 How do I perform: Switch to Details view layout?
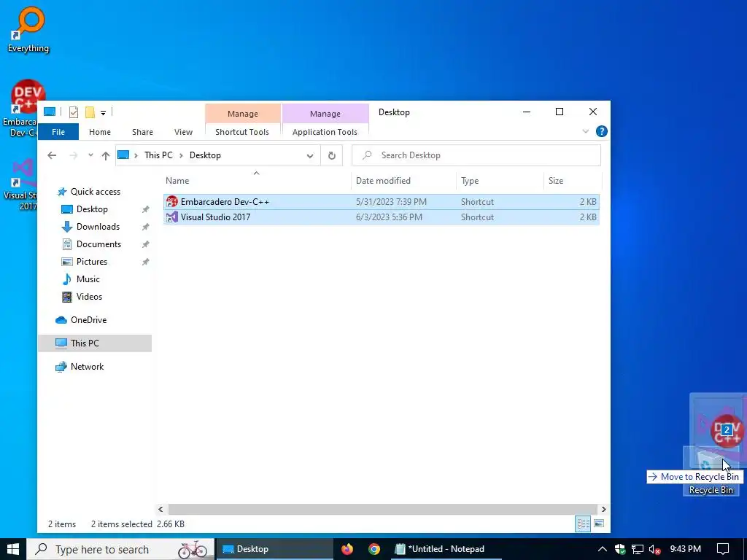pos(583,524)
